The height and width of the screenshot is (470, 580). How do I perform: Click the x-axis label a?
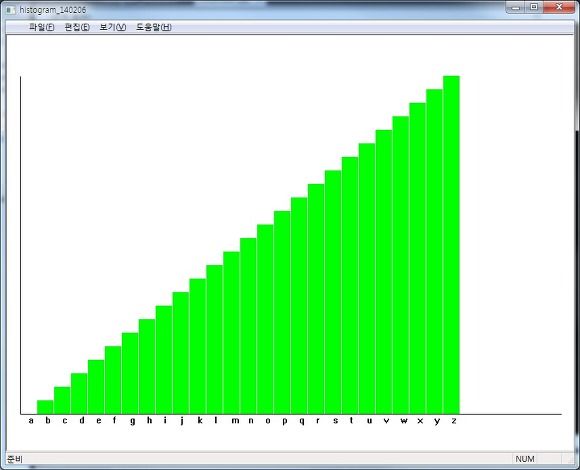click(31, 420)
